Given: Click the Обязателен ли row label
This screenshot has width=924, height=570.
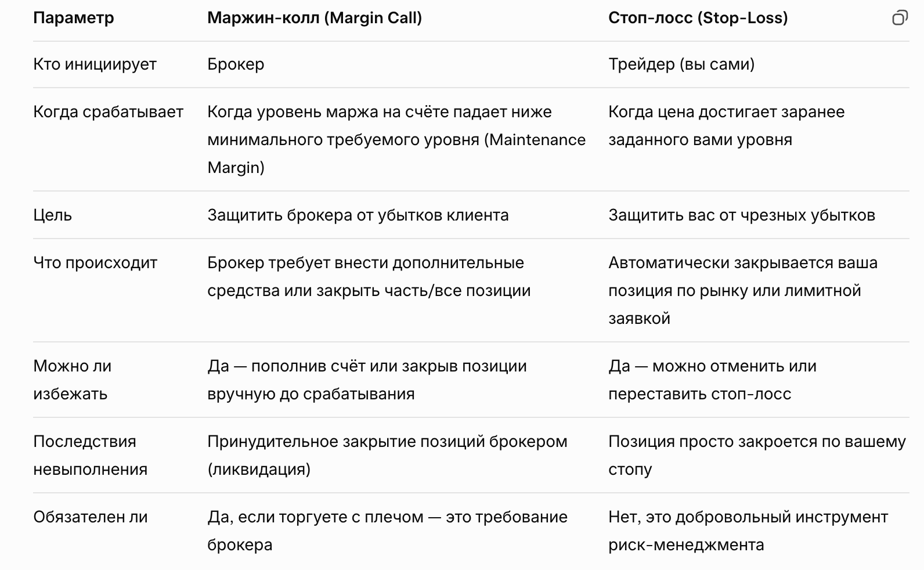Looking at the screenshot, I should [90, 517].
